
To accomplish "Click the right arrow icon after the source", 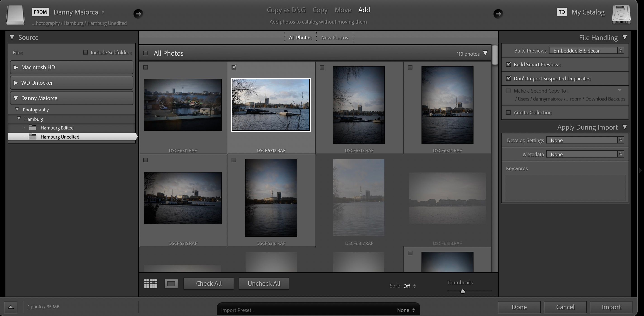I will coord(138,14).
